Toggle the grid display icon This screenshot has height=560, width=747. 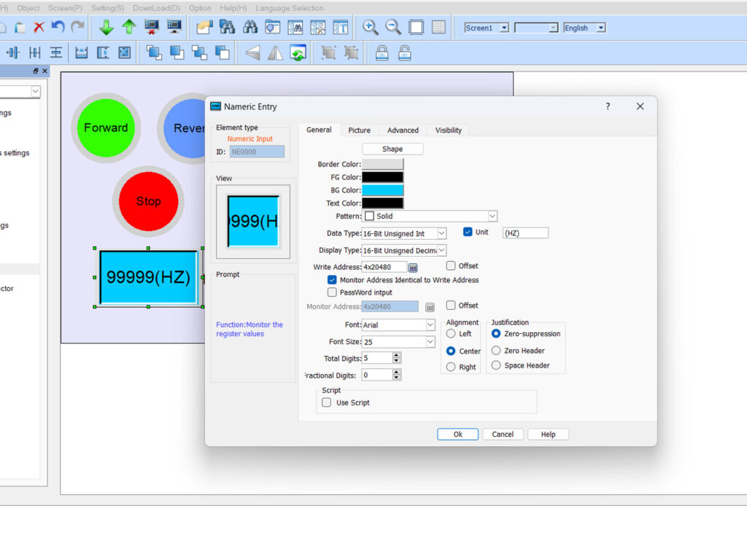pyautogui.click(x=438, y=28)
